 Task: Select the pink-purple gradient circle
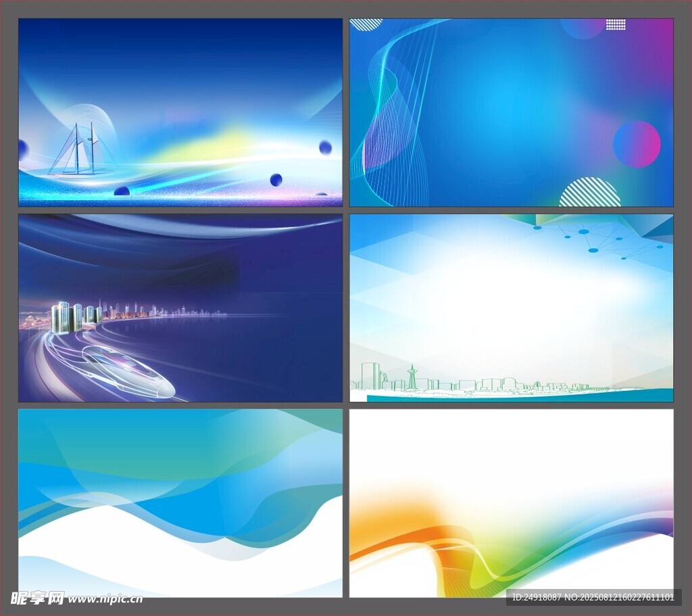pos(637,144)
